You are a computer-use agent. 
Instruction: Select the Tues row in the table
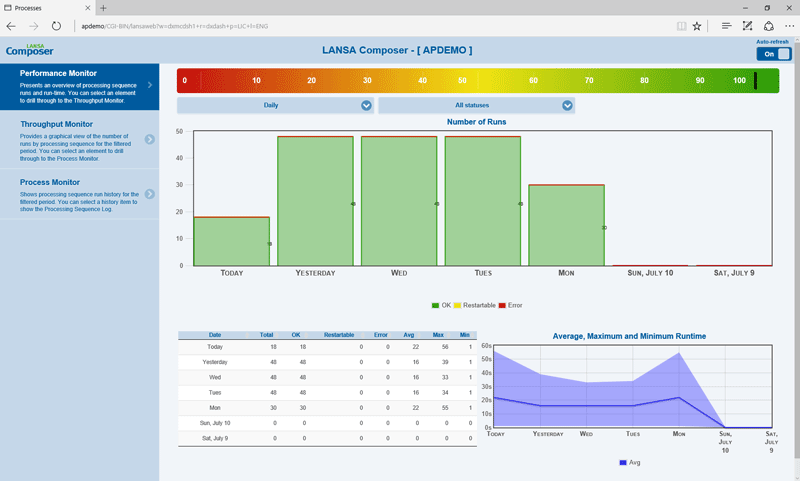(327, 393)
